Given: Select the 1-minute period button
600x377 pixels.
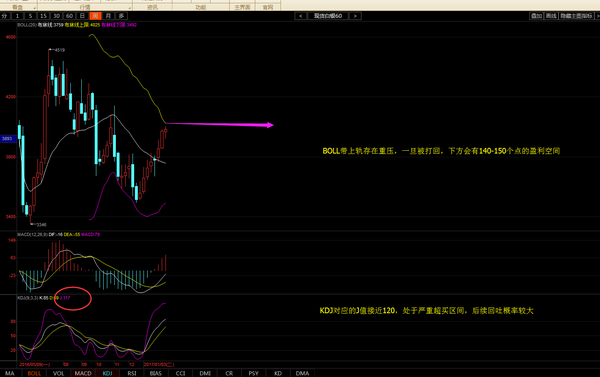Looking at the screenshot, I should (x=17, y=16).
